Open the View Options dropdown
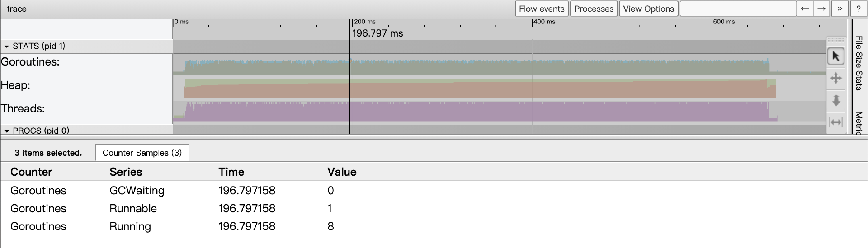The image size is (868, 248). (648, 9)
